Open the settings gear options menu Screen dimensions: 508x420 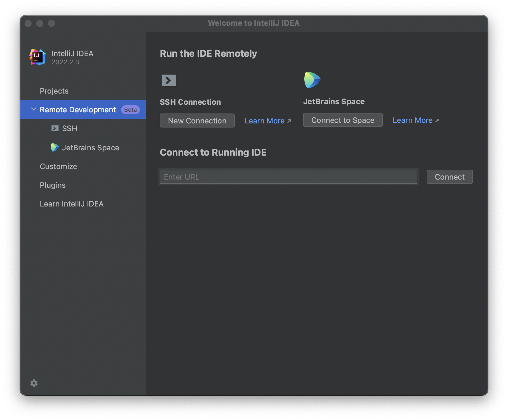[34, 383]
